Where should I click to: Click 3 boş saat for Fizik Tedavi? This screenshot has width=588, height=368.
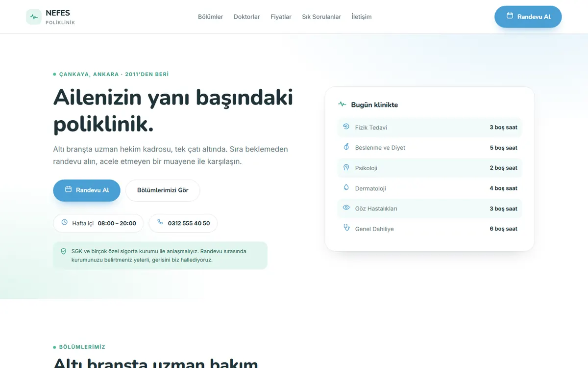pos(503,128)
